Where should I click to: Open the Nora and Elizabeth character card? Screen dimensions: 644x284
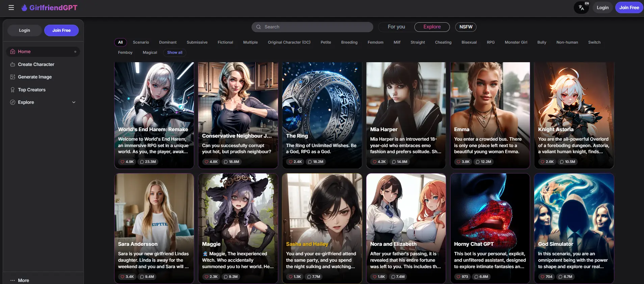tap(406, 228)
